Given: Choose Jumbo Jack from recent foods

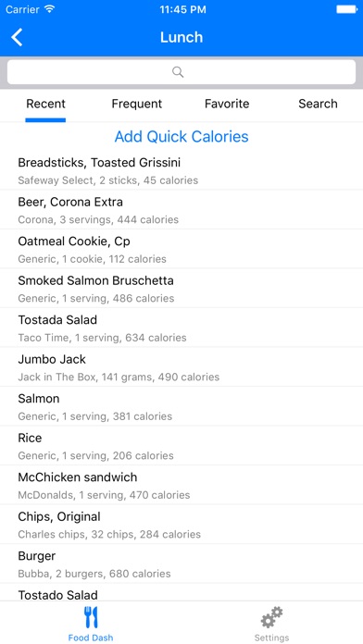Looking at the screenshot, I should [181, 367].
